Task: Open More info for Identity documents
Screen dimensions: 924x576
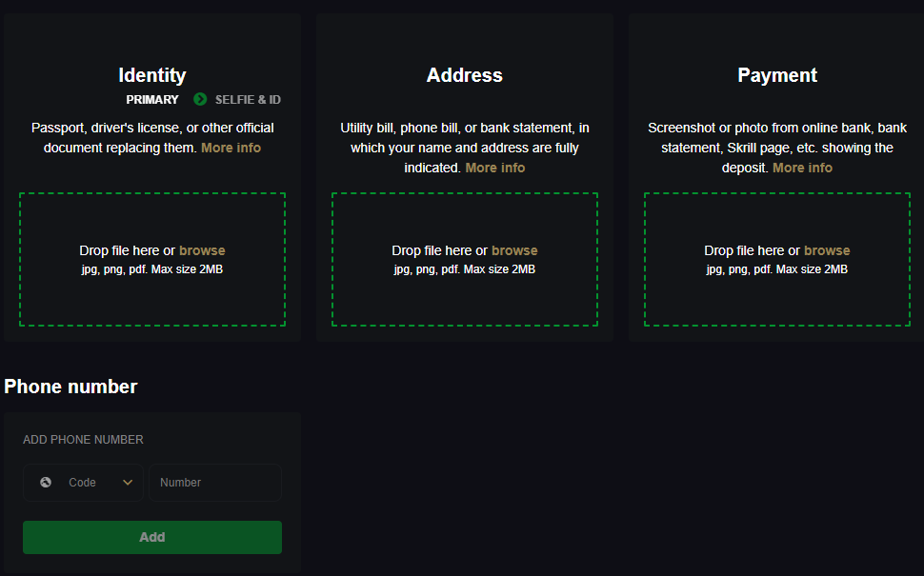Action: [231, 148]
